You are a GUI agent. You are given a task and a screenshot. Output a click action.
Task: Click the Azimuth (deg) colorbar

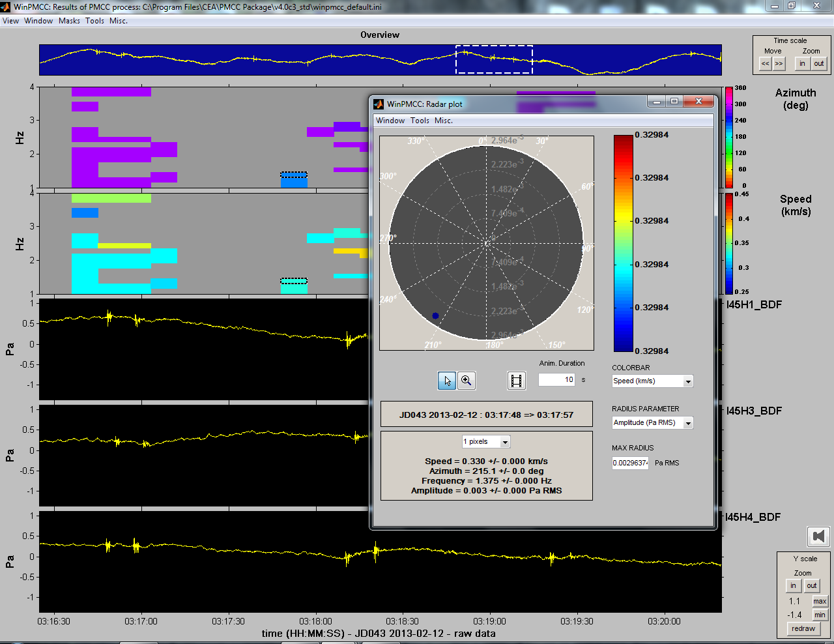pyautogui.click(x=728, y=138)
